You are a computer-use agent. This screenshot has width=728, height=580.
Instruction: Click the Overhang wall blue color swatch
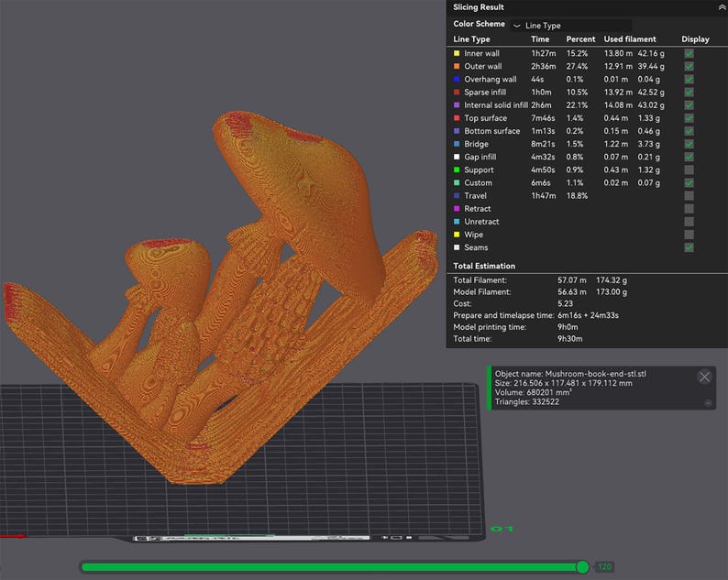point(457,80)
